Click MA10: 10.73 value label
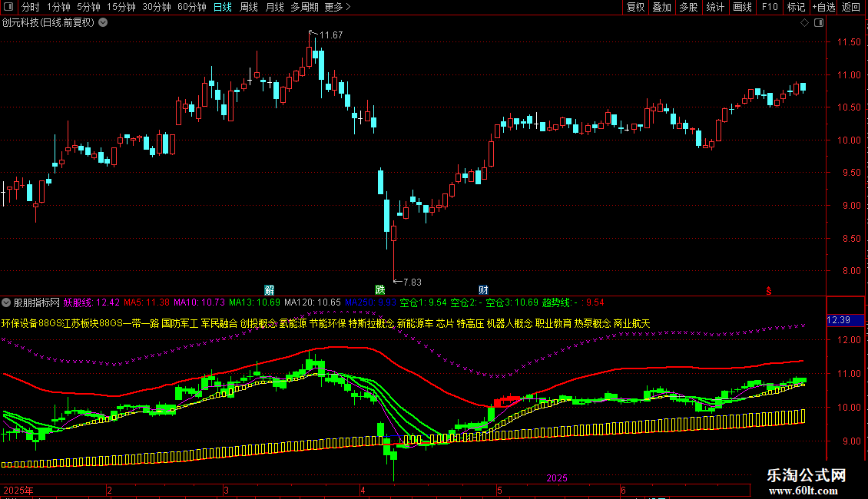This screenshot has height=499, width=868. pos(199,302)
